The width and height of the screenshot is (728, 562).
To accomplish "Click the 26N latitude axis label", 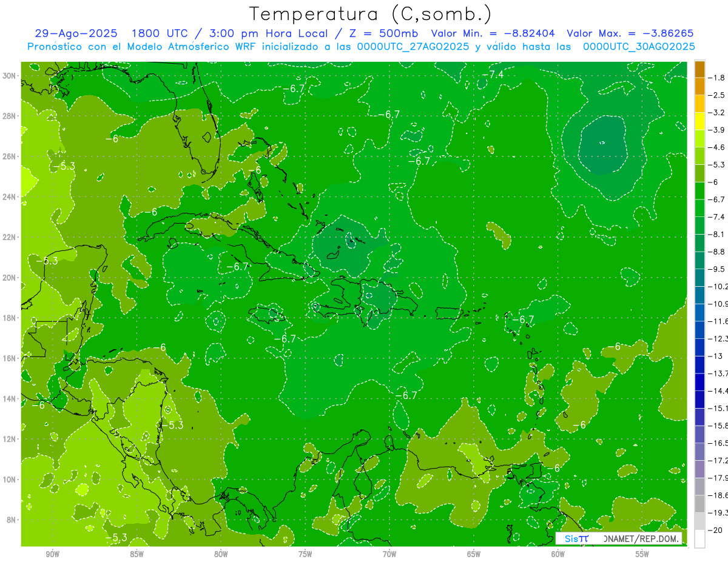I will 10,156.
